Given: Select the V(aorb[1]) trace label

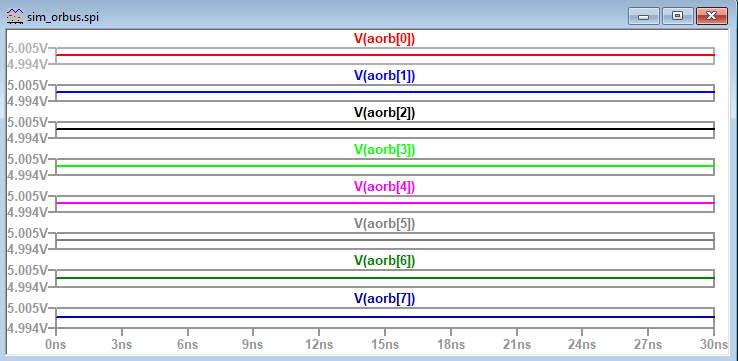Looking at the screenshot, I should (x=385, y=76).
